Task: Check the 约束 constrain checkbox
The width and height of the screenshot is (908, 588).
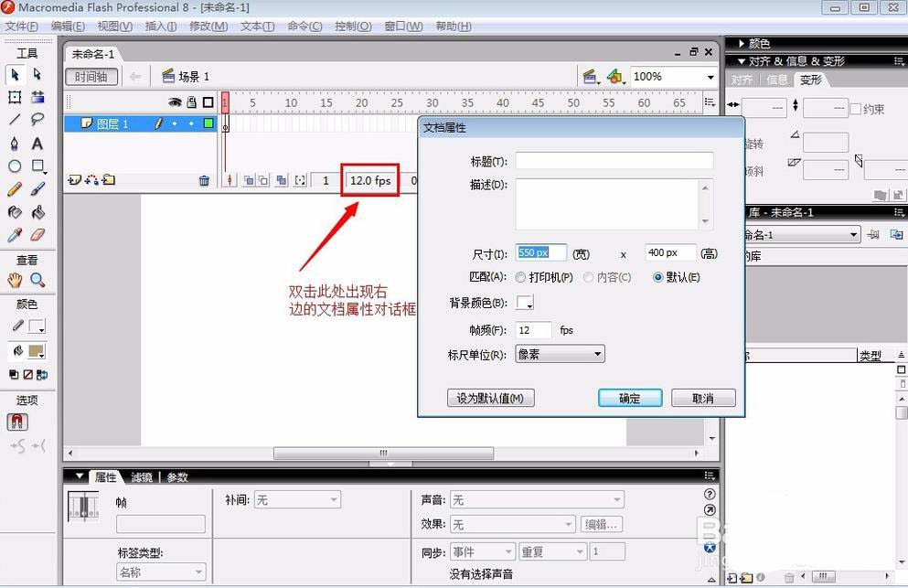Action: (856, 109)
